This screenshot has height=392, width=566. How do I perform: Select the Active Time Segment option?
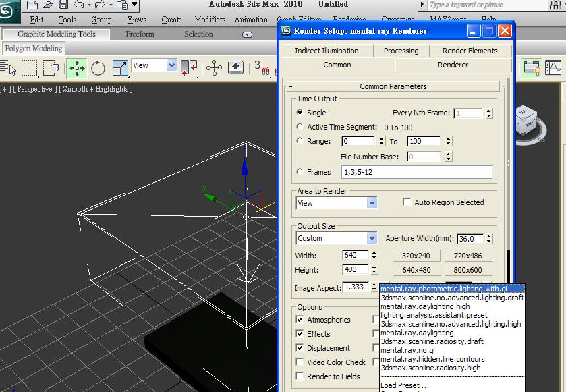300,127
